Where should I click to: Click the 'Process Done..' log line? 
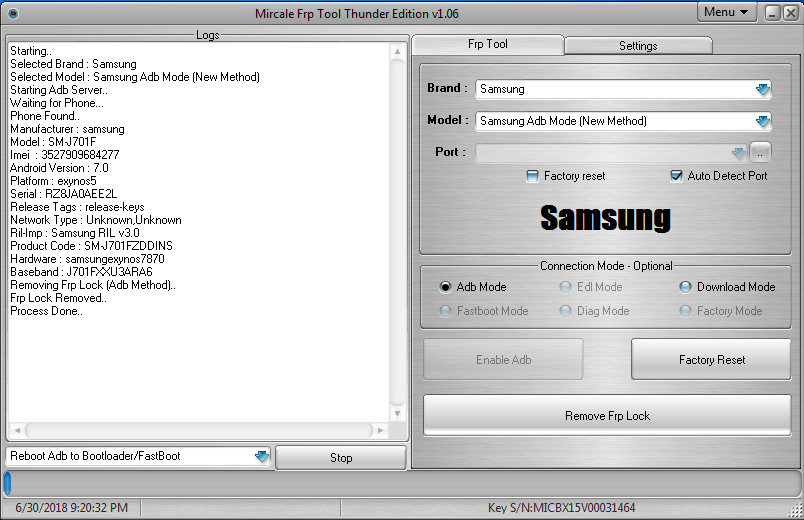pyautogui.click(x=46, y=311)
